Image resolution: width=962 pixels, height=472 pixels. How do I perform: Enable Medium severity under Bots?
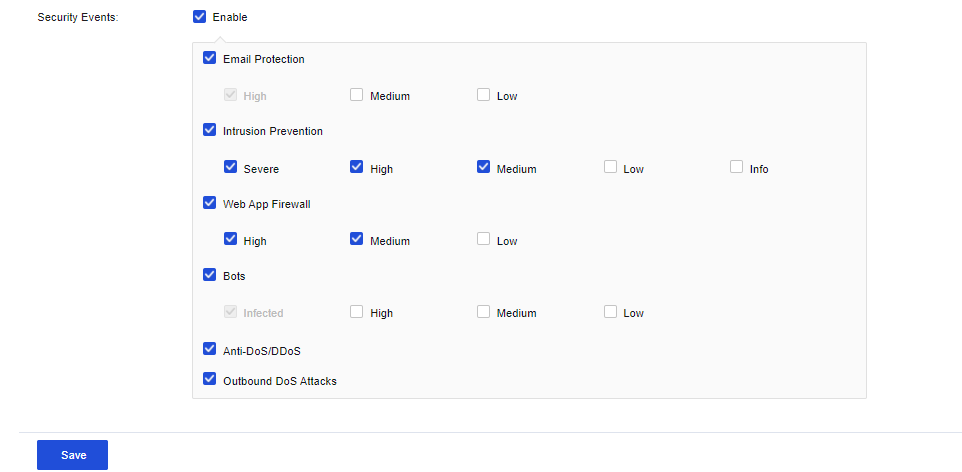tap(484, 312)
